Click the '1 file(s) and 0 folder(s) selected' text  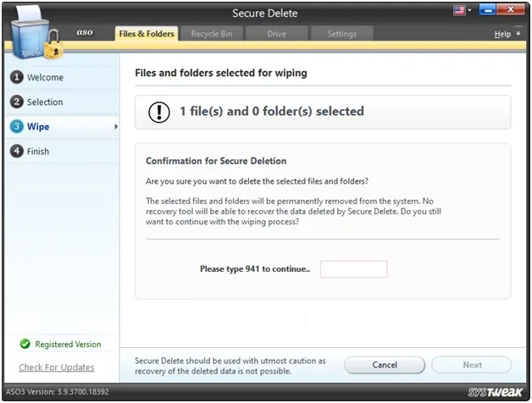point(272,111)
